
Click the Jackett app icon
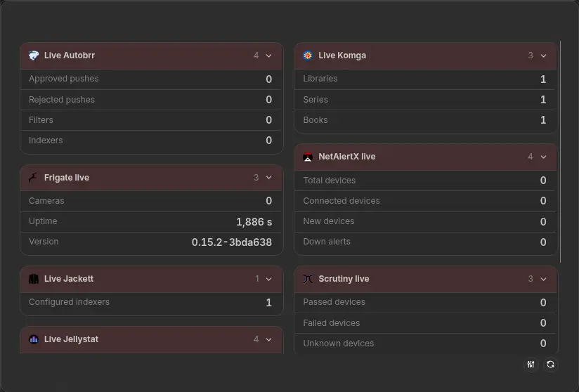coord(34,279)
